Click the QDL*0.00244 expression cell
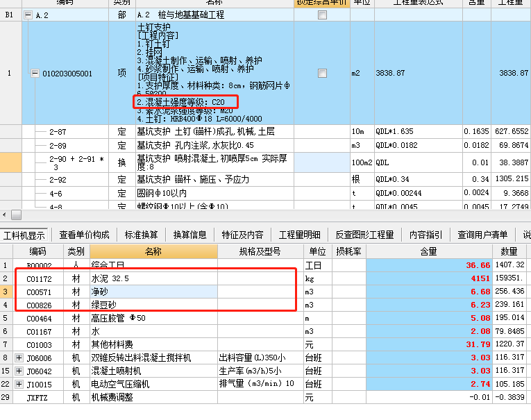 point(419,193)
